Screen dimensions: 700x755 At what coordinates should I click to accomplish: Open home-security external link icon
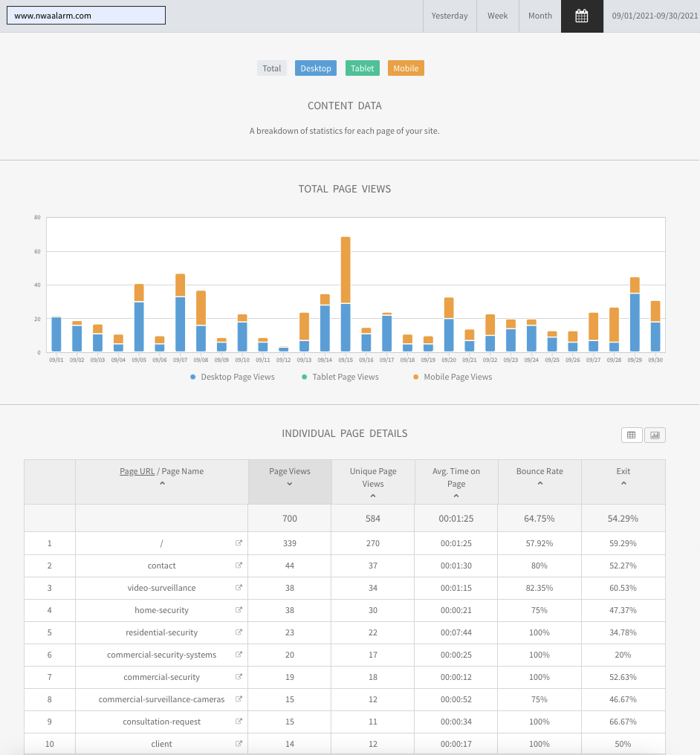(x=239, y=610)
